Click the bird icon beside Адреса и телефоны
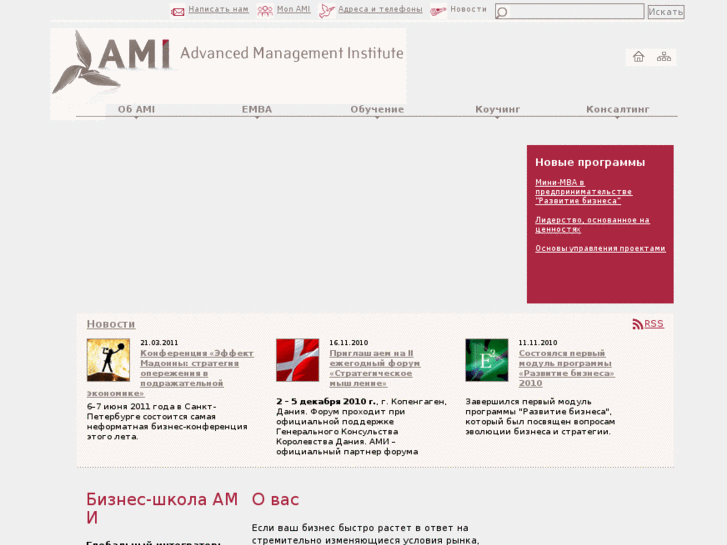727x545 pixels. 326,11
